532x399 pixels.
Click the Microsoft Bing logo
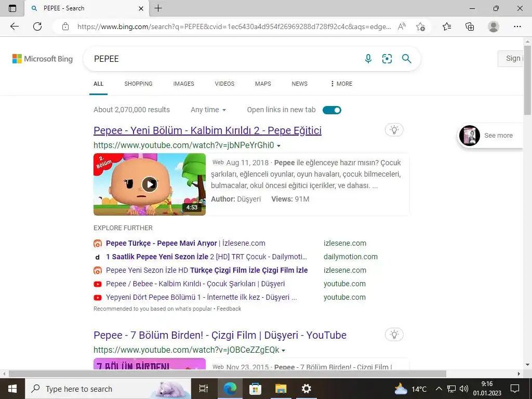[43, 59]
